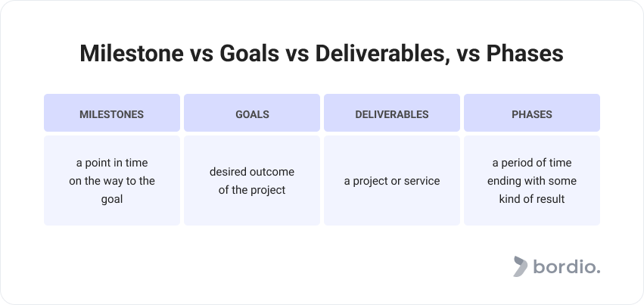The width and height of the screenshot is (644, 305).
Task: Click the bordio wordmark text
Action: pyautogui.click(x=566, y=266)
